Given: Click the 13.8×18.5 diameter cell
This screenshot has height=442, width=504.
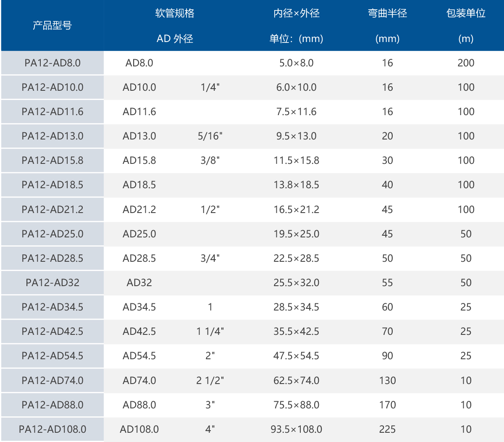Looking at the screenshot, I should tap(297, 185).
